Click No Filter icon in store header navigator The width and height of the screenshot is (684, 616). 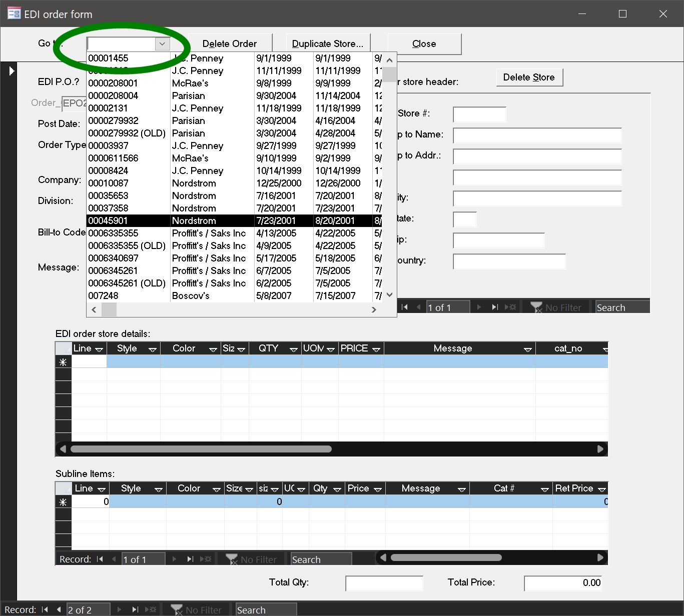[x=536, y=307]
